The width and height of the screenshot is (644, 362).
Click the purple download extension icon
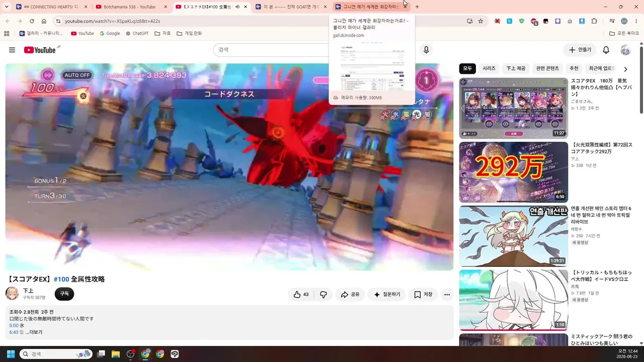tap(558, 21)
